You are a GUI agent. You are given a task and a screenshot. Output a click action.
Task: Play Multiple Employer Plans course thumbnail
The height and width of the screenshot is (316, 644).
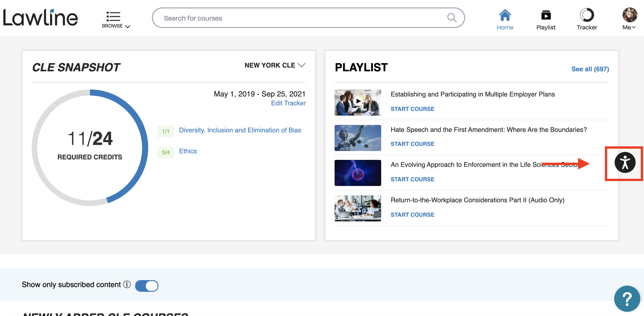point(358,102)
